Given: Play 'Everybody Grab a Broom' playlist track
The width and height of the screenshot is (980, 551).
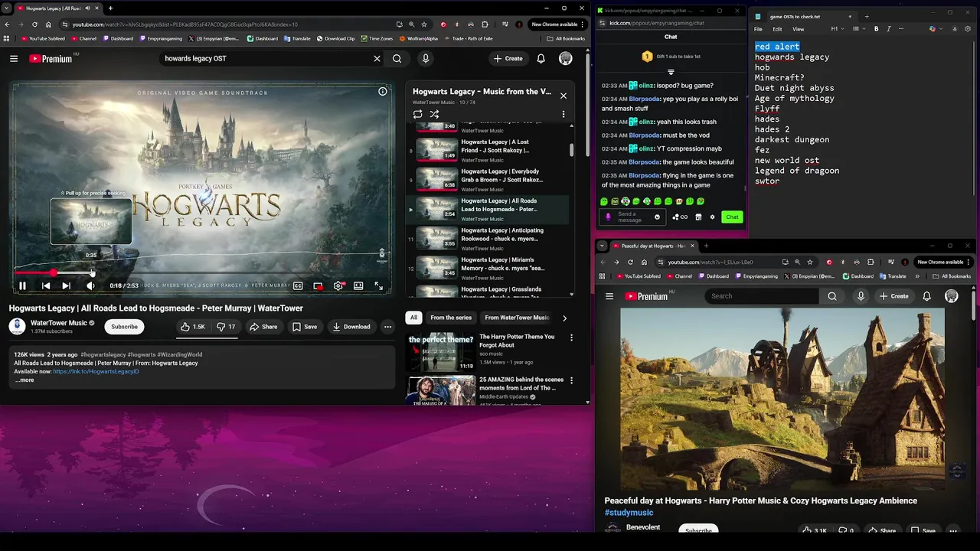Looking at the screenshot, I should click(488, 179).
